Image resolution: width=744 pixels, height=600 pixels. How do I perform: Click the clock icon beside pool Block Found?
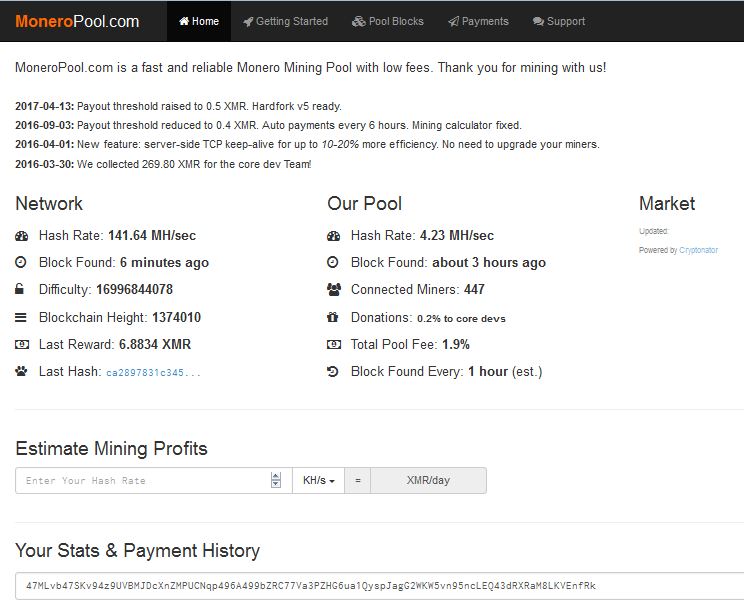333,262
